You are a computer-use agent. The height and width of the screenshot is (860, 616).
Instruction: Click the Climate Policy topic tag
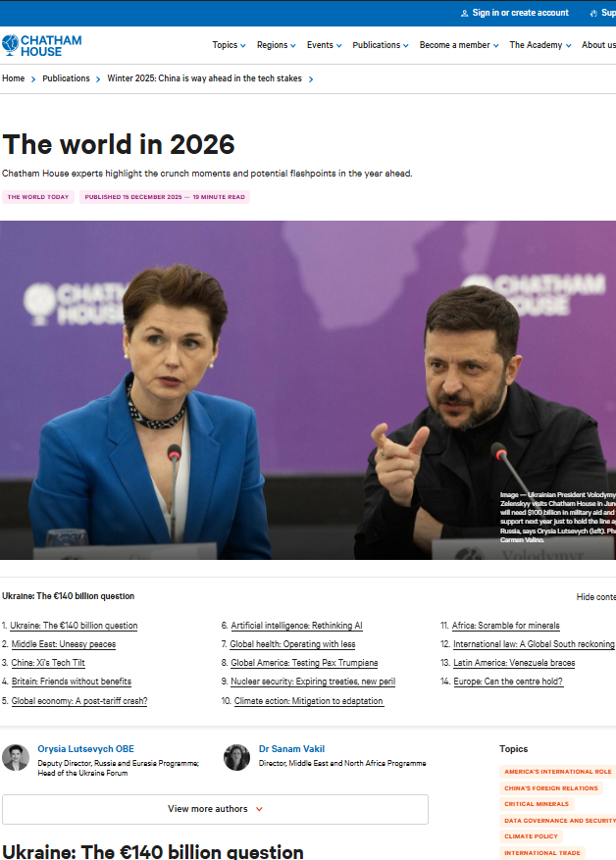(531, 836)
